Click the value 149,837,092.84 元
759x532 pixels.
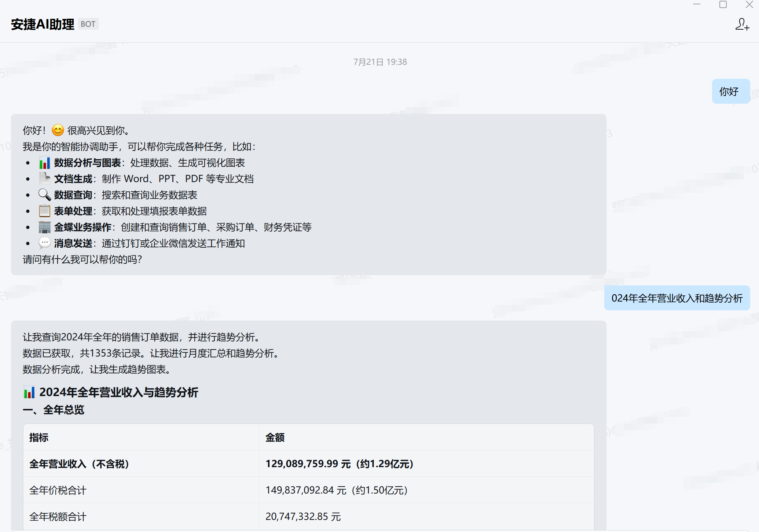click(x=306, y=490)
